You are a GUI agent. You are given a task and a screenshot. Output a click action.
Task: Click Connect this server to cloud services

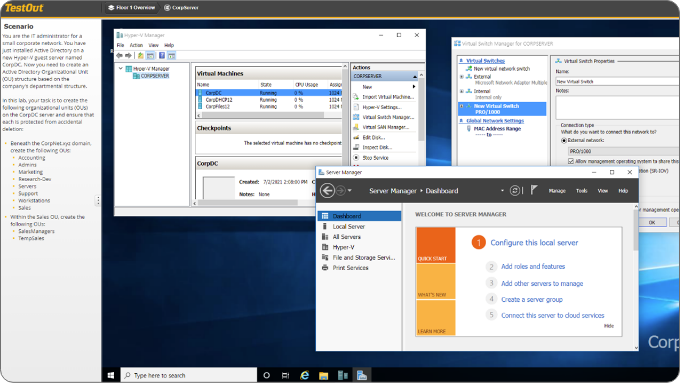pyautogui.click(x=552, y=315)
